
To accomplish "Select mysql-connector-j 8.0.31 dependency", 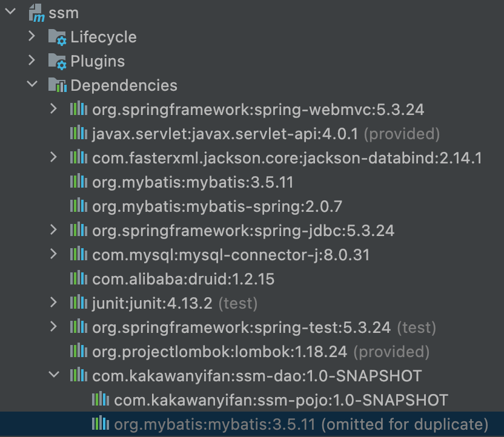I will (x=230, y=255).
